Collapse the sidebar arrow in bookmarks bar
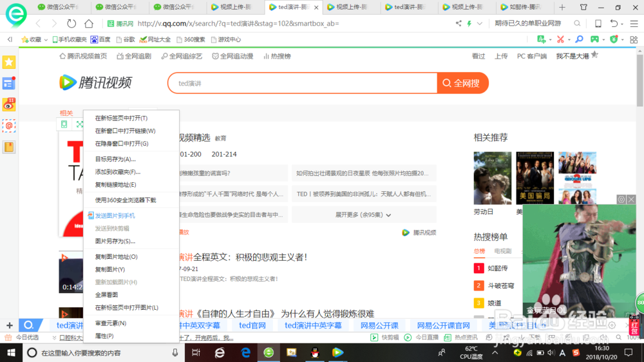Screen dimensions: 644x362 click(x=10, y=39)
